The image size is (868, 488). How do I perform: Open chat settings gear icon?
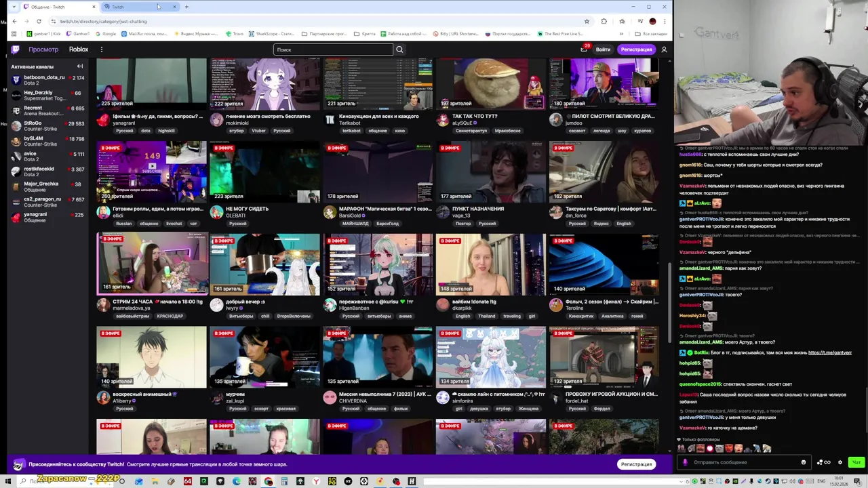tap(840, 462)
